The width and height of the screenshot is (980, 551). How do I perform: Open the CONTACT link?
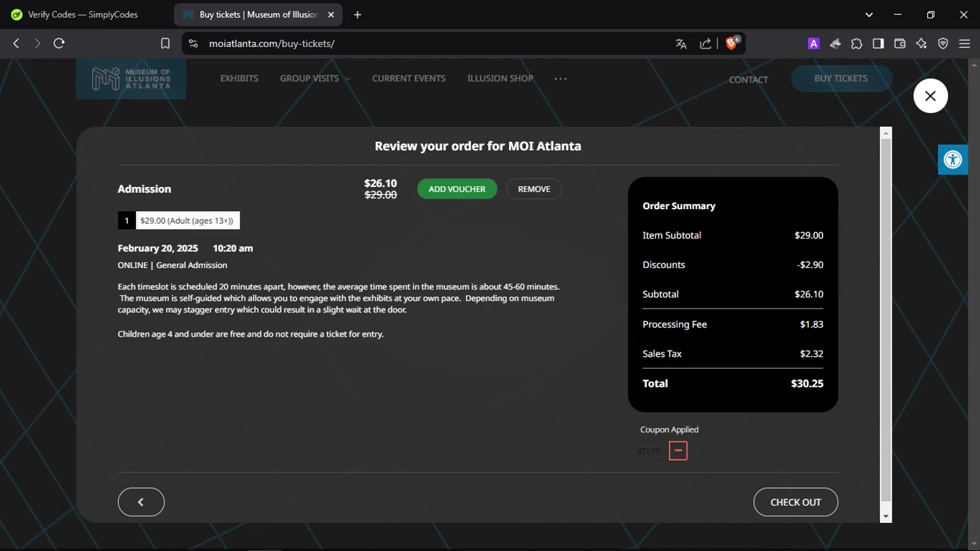coord(749,80)
